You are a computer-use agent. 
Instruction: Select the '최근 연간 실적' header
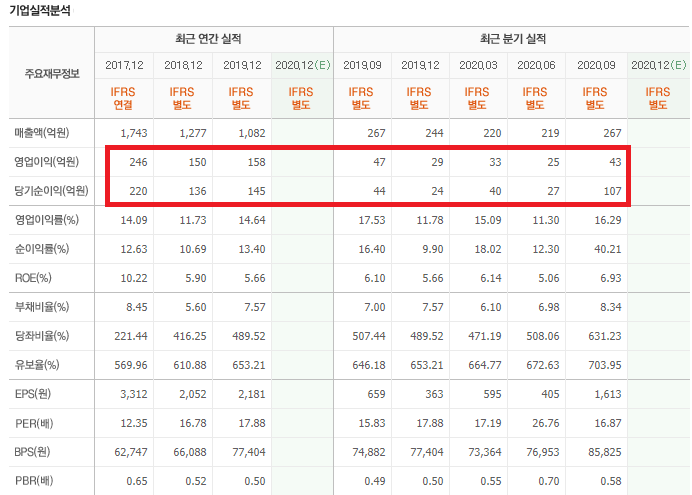pos(208,39)
